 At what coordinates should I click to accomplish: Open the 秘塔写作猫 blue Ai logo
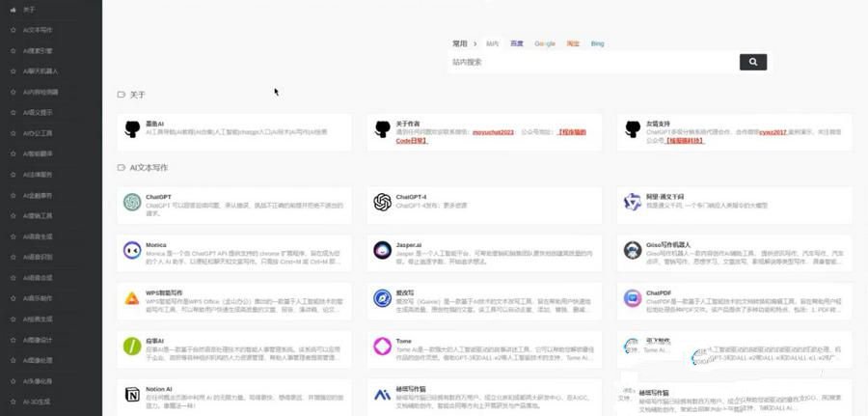click(x=382, y=395)
